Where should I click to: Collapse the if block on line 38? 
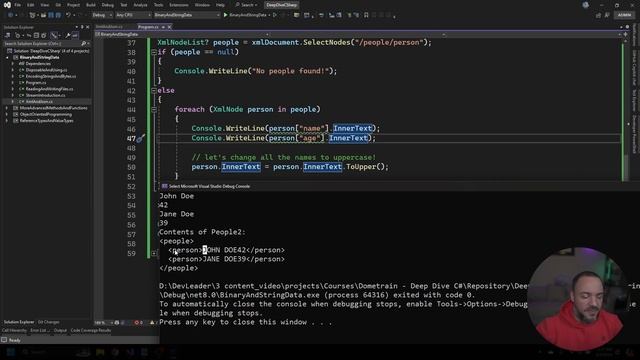154,52
